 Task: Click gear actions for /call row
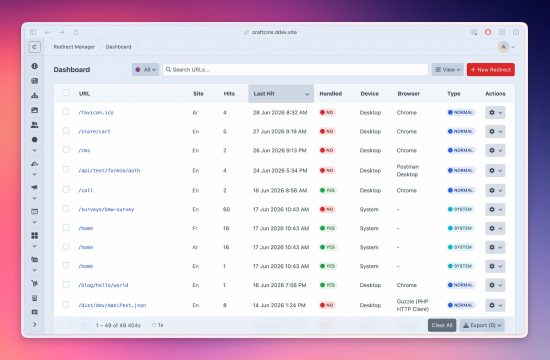click(x=495, y=191)
